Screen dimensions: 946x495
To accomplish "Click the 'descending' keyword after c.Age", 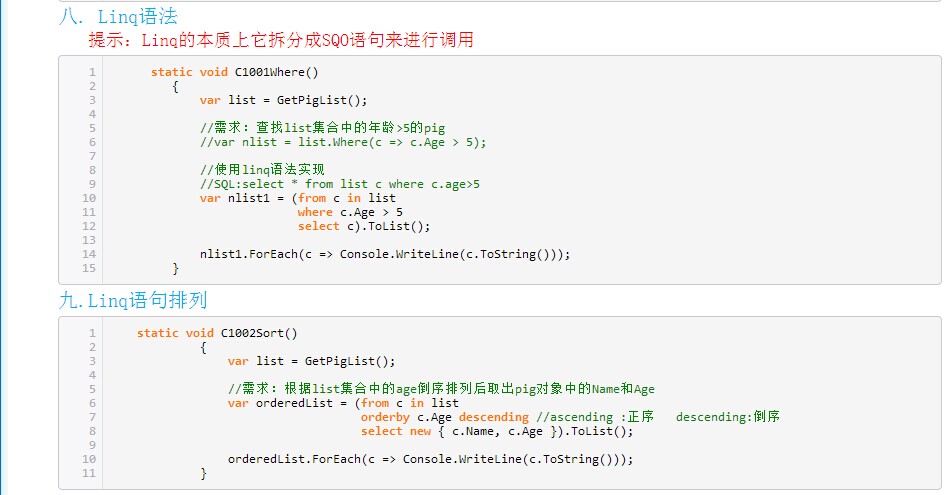I will pyautogui.click(x=494, y=417).
